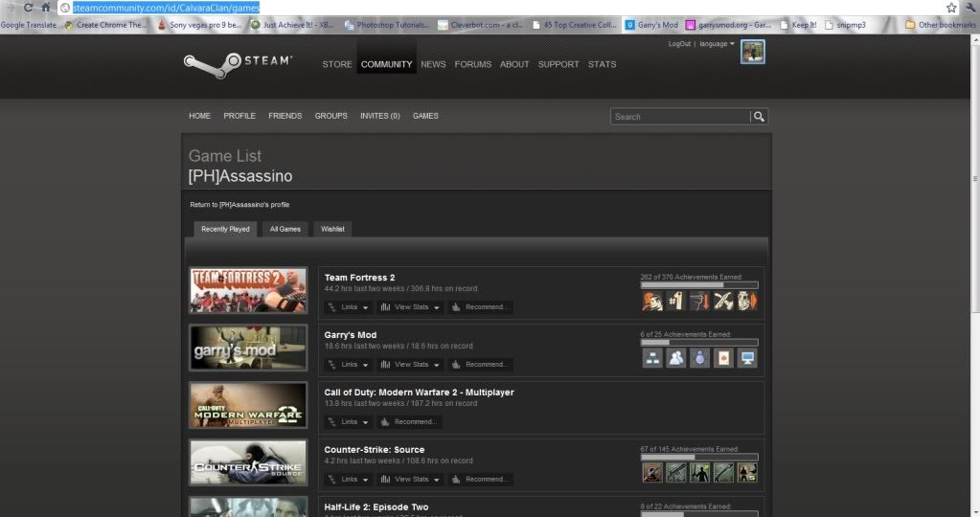This screenshot has width=980, height=517.
Task: Open the FRIENDS community link
Action: pos(285,116)
